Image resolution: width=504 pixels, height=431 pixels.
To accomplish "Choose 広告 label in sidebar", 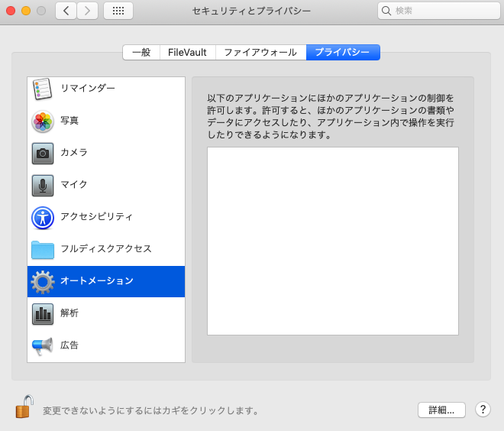I will pos(69,345).
